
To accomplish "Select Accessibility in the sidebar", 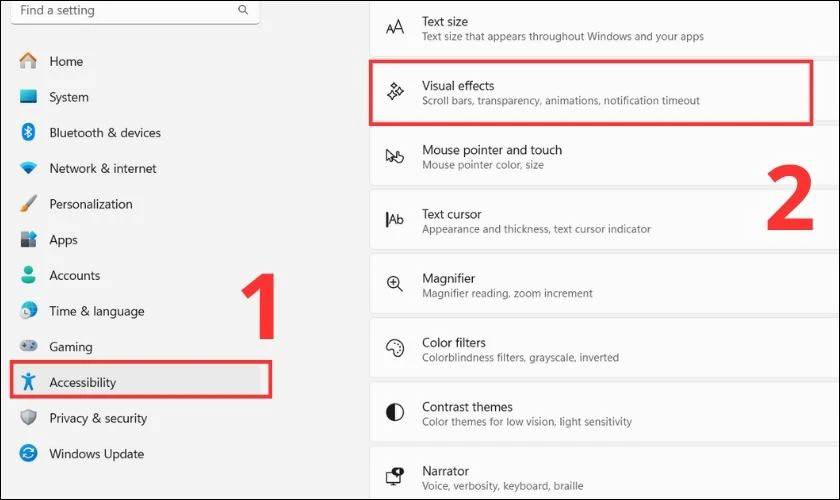I will tap(135, 382).
